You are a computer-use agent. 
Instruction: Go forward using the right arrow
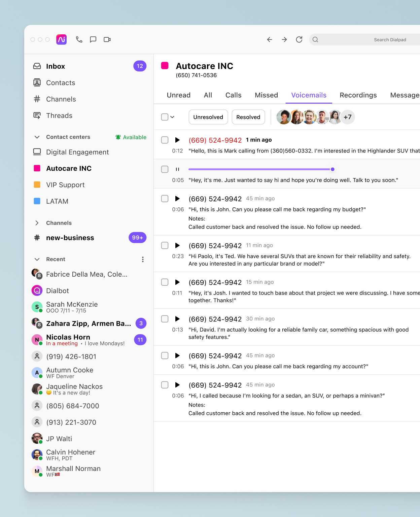click(x=284, y=39)
